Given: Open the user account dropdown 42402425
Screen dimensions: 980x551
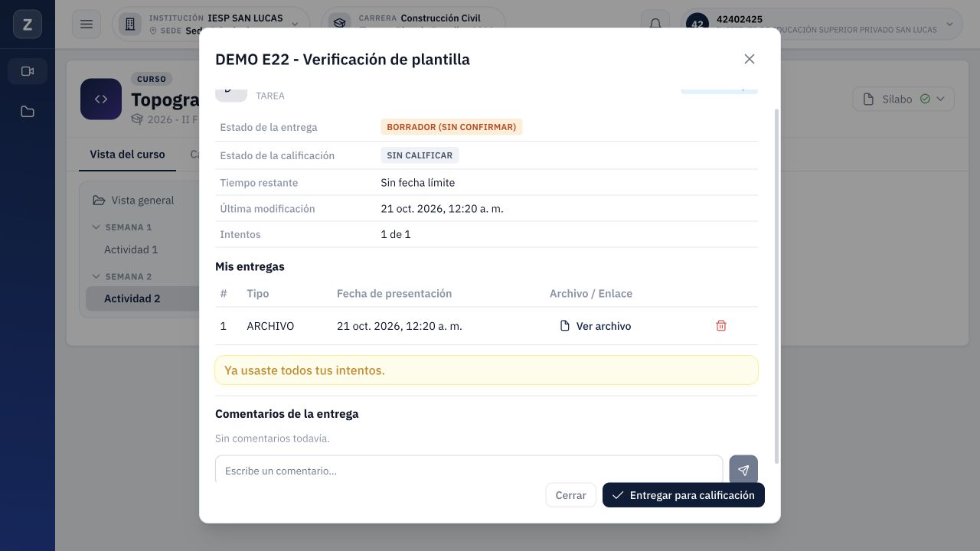Looking at the screenshot, I should (x=821, y=24).
